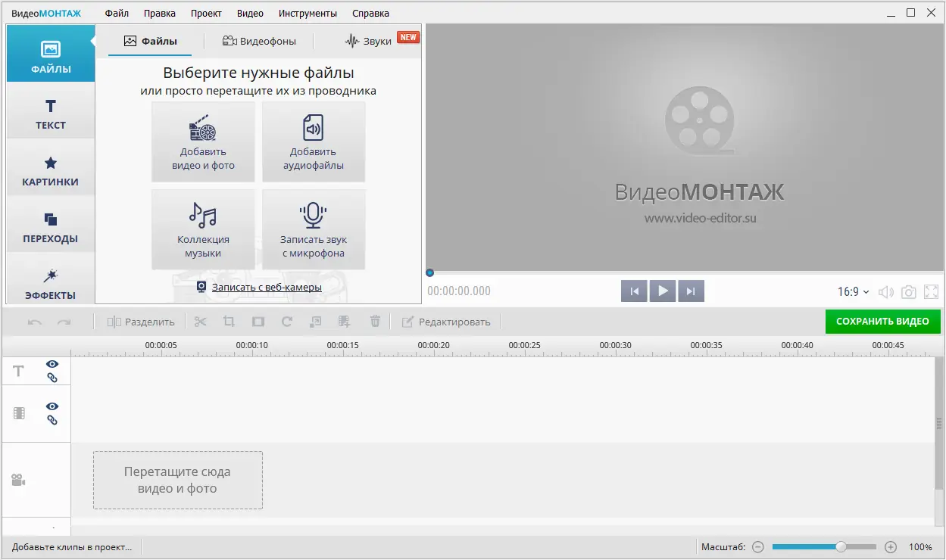Click the picture-in-picture overlay icon
The image size is (946, 560).
pyautogui.click(x=316, y=322)
